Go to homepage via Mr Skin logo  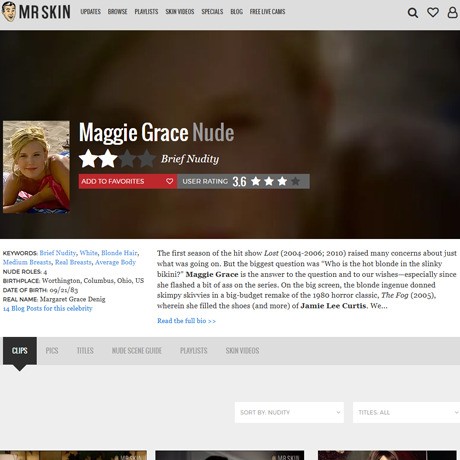point(36,12)
